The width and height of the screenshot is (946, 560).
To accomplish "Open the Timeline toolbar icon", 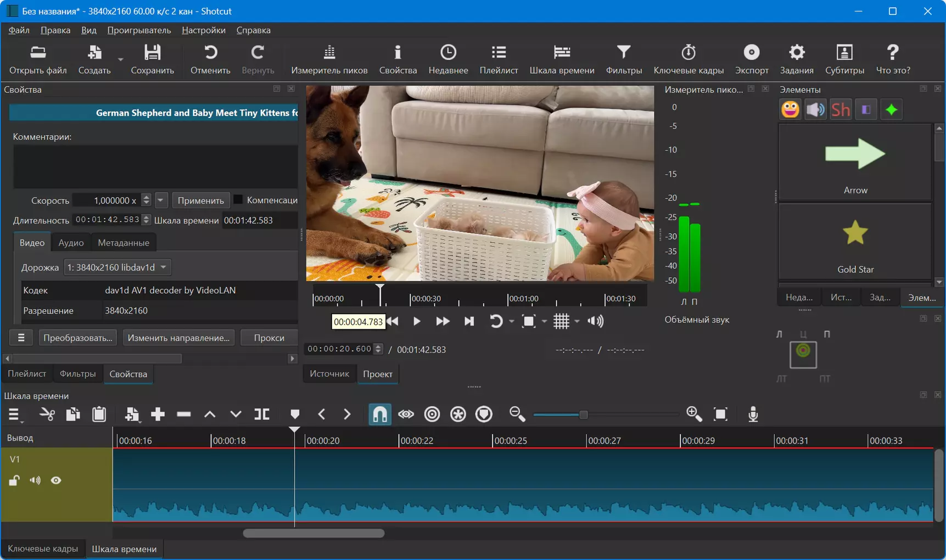I will tap(562, 59).
